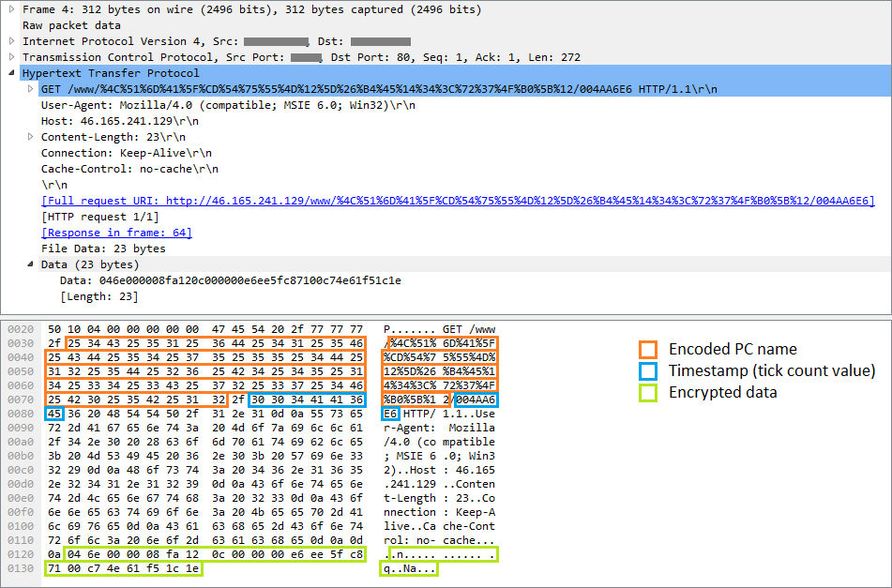Click hex offset 0030 row
Viewport: 892px width, 588px height.
19,344
